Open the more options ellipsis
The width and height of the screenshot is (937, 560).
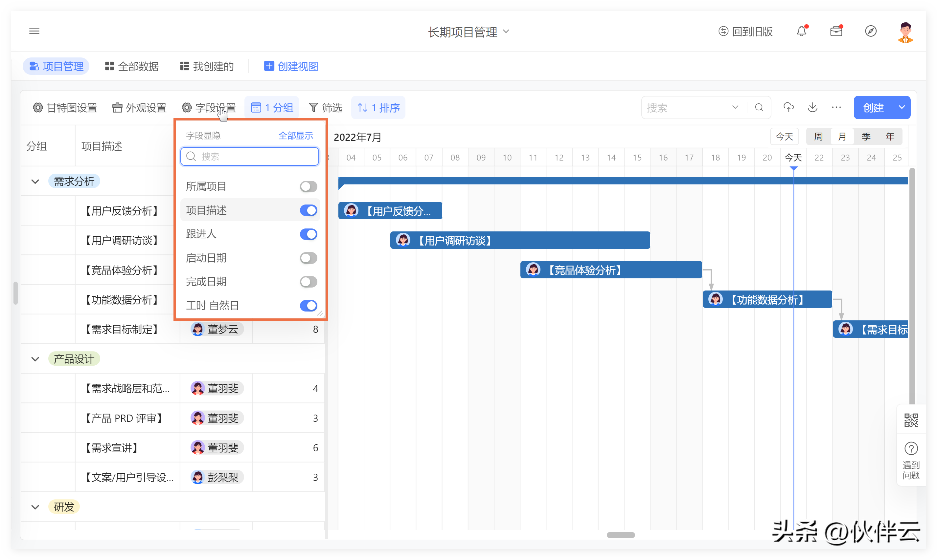pyautogui.click(x=836, y=108)
